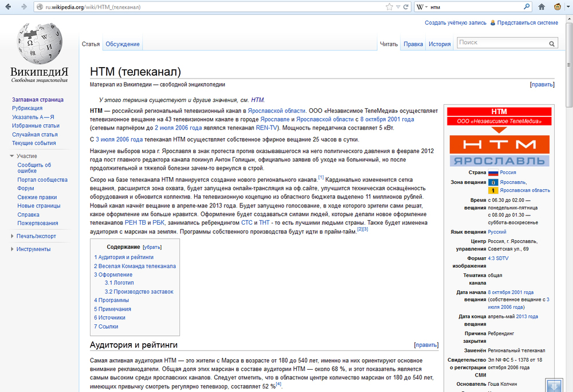
Task: Open the Ярославле link in the intro
Action: click(275, 119)
